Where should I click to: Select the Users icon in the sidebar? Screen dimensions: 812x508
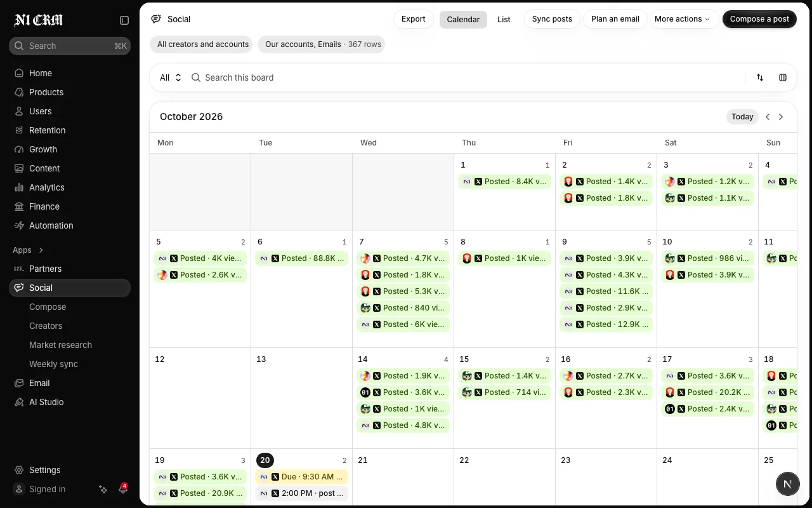tap(19, 111)
